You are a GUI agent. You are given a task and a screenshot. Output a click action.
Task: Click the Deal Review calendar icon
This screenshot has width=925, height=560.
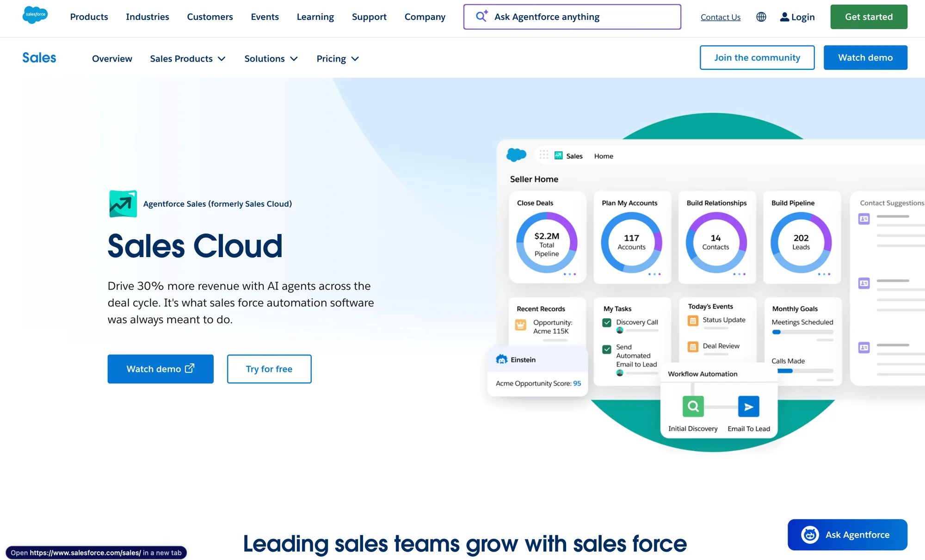click(693, 346)
